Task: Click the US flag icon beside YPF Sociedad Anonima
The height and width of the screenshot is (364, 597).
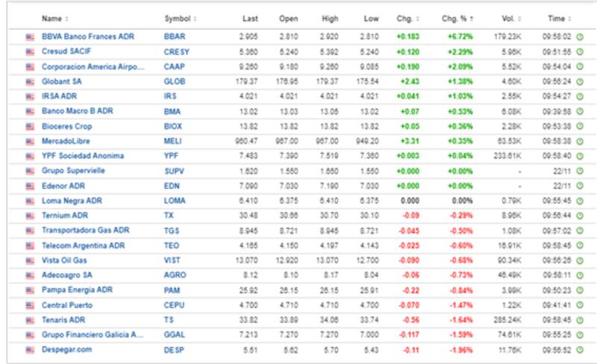Action: coord(30,155)
